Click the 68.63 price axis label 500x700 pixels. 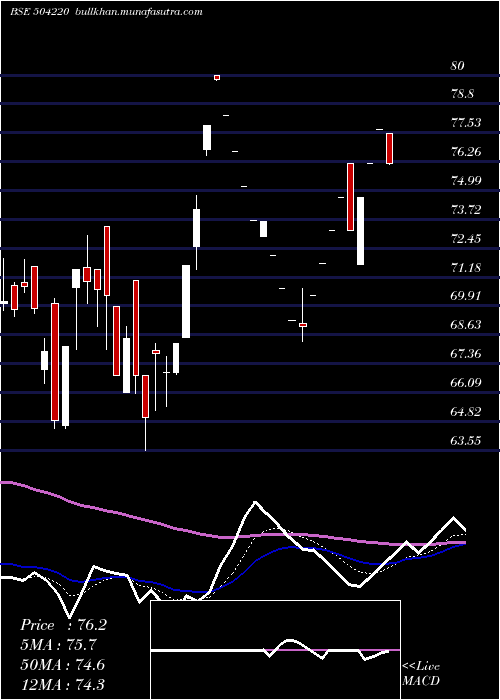point(466,325)
